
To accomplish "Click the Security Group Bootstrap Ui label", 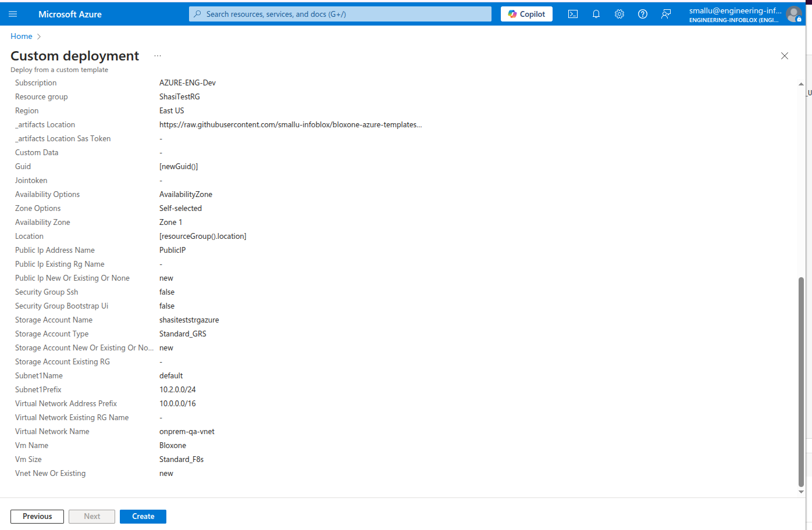I will [62, 306].
